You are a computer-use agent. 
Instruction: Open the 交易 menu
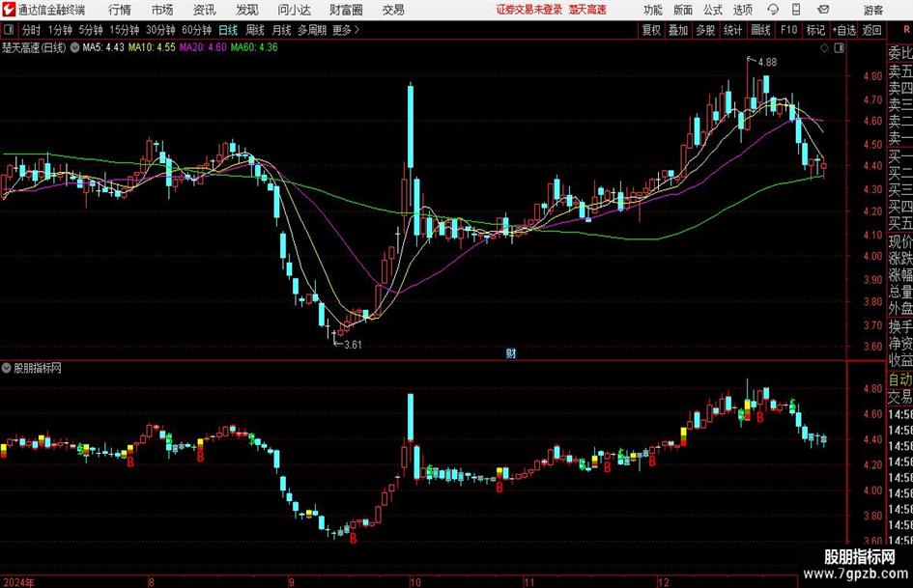[393, 10]
